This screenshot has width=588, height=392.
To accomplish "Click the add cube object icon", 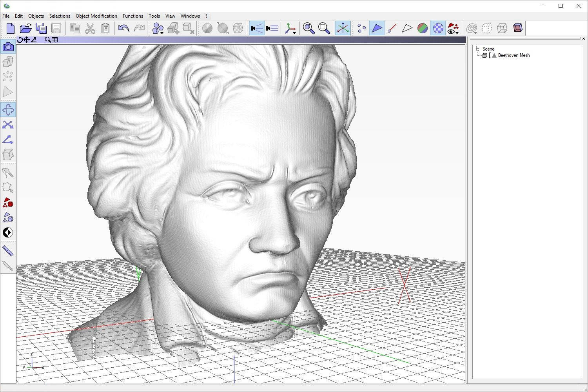I will pyautogui.click(x=173, y=28).
